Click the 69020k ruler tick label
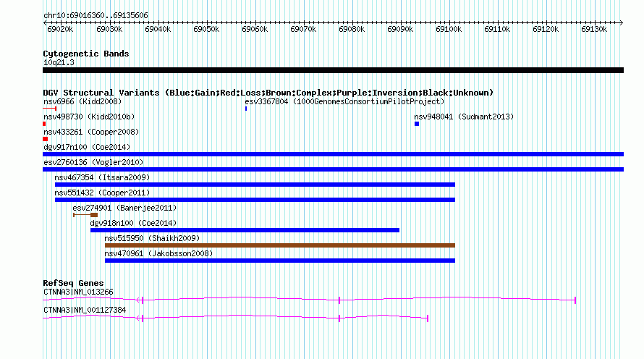The image size is (644, 359). coord(60,30)
